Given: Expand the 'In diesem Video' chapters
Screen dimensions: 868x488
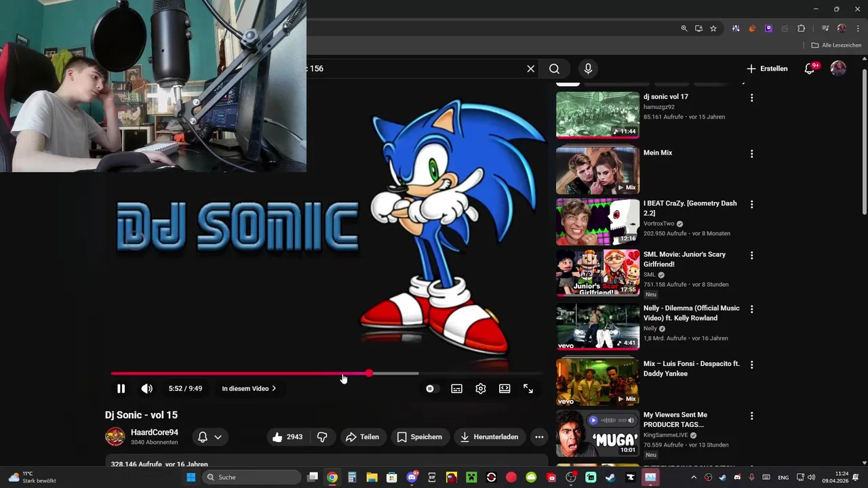Looking at the screenshot, I should pos(249,388).
